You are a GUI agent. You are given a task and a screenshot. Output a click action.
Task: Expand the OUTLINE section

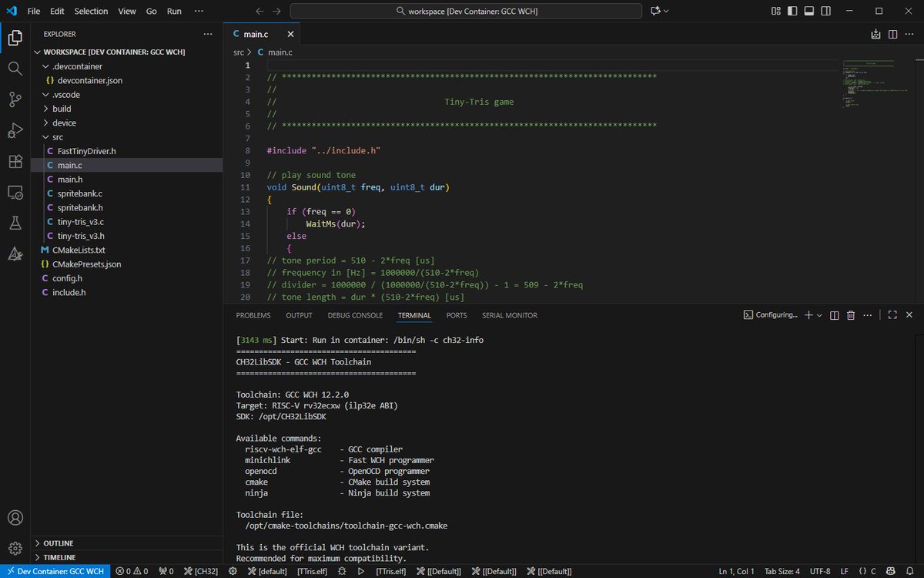click(59, 543)
